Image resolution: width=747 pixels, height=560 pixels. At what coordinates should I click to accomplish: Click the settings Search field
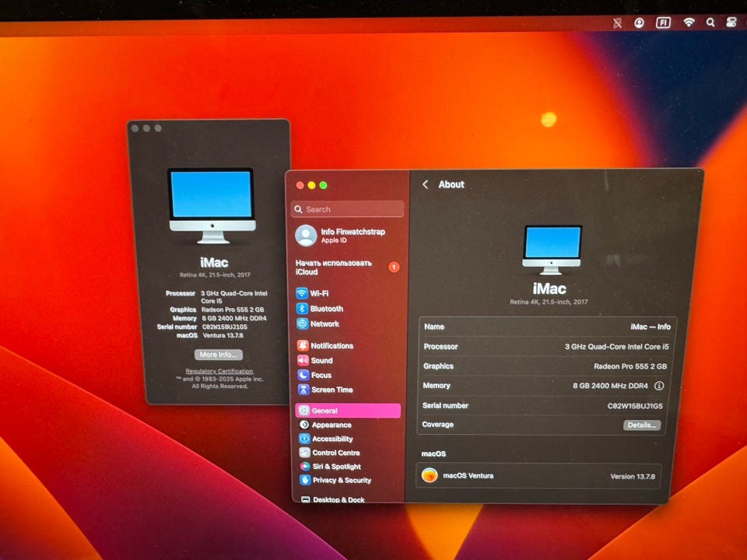347,209
